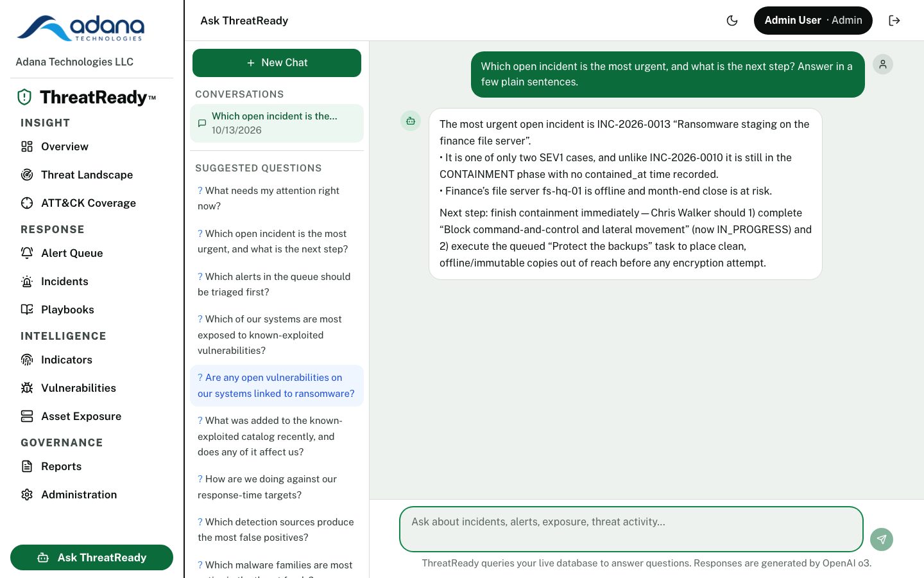The width and height of the screenshot is (924, 578).
Task: Open the Admin User profile pill
Action: tap(813, 21)
